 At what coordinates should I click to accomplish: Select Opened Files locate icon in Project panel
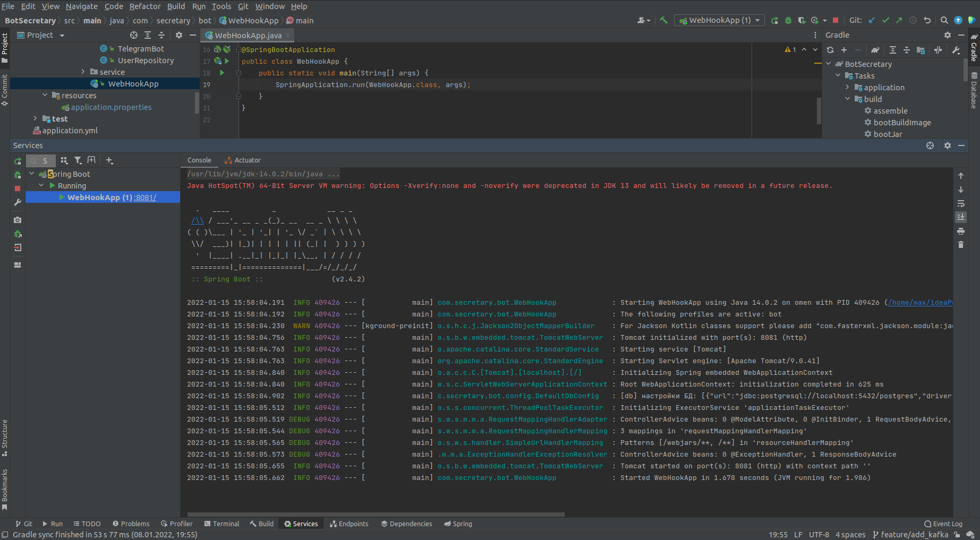(x=134, y=35)
